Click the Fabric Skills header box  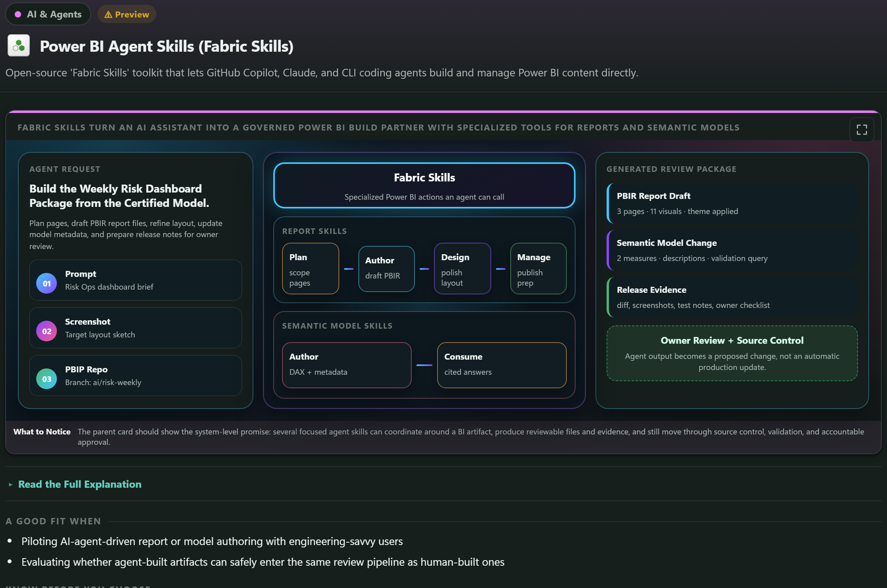coord(424,185)
